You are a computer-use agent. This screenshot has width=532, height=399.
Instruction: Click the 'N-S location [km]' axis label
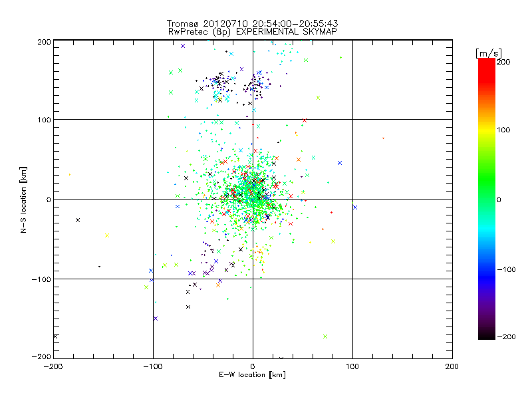click(x=23, y=199)
